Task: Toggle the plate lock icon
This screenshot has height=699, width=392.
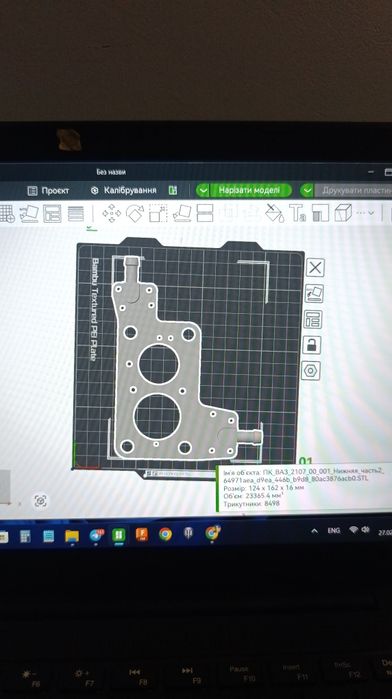Action: tap(312, 345)
